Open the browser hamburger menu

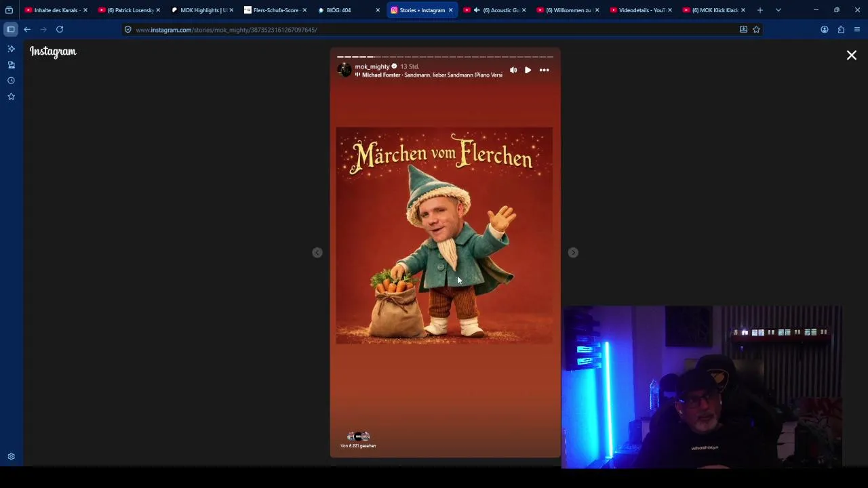pos(857,29)
